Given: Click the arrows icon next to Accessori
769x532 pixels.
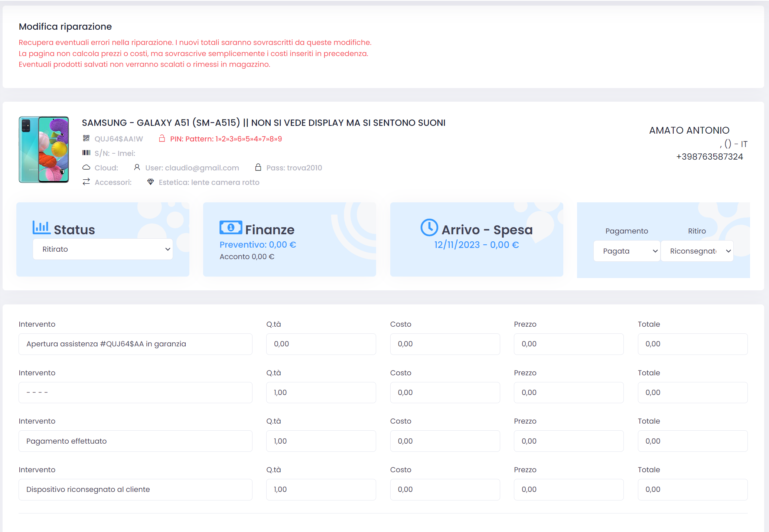Looking at the screenshot, I should tap(86, 182).
